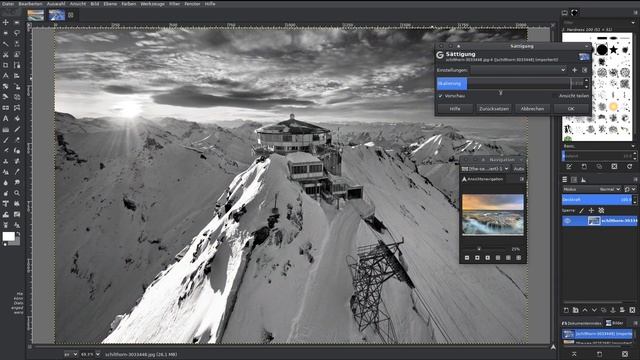Screen dimensions: 640x360
Task: Increase Skalierung value with spinner up arrow
Action: point(587,81)
